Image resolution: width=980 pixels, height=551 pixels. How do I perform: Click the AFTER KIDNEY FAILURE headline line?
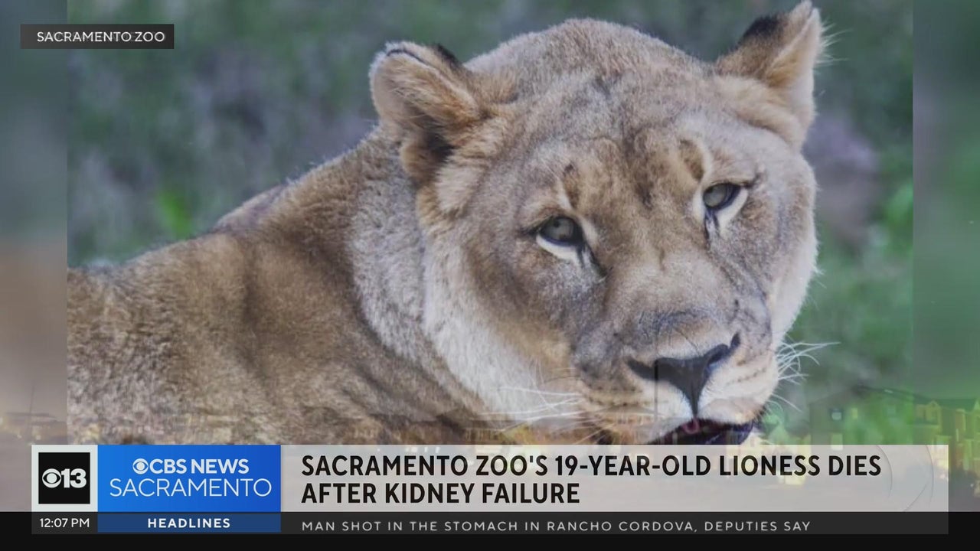[440, 494]
